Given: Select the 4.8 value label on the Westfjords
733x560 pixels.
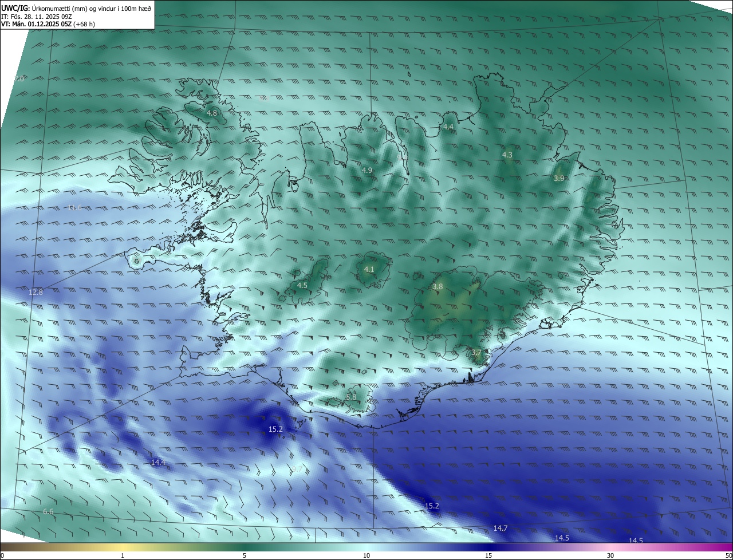Looking at the screenshot, I should pyautogui.click(x=212, y=113).
